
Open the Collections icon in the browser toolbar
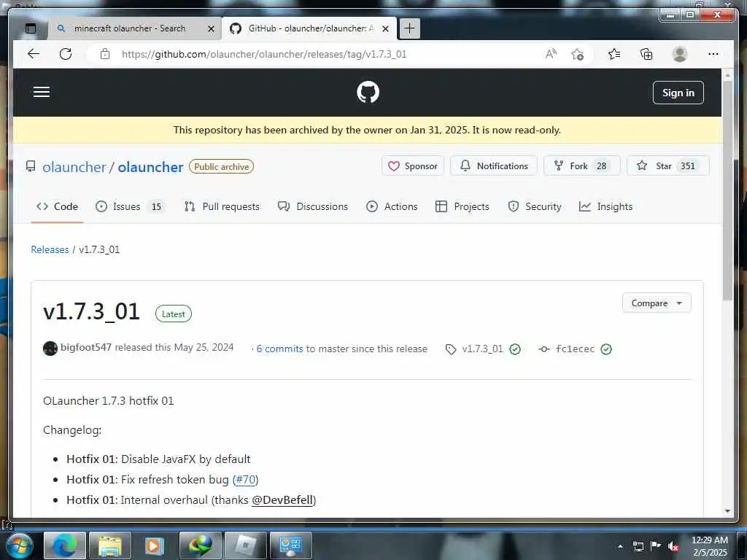pyautogui.click(x=646, y=54)
